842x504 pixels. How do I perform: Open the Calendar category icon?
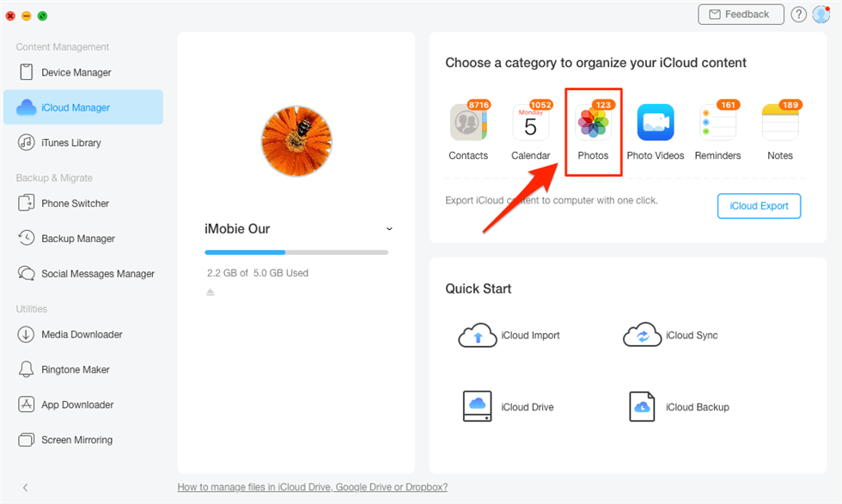[x=530, y=124]
